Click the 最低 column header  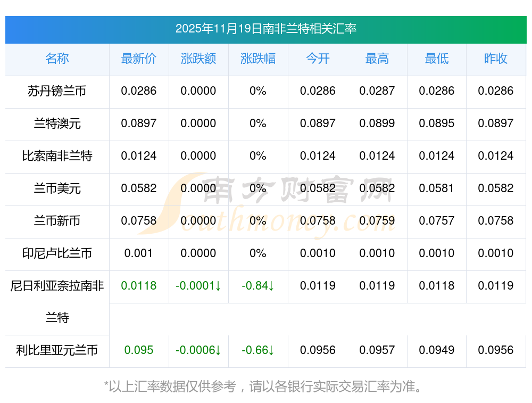pos(437,59)
